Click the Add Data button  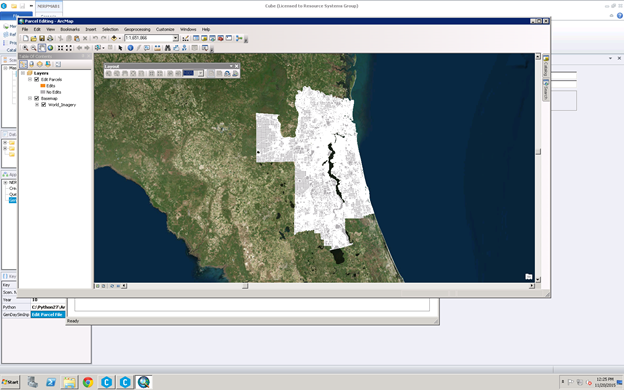pyautogui.click(x=114, y=38)
